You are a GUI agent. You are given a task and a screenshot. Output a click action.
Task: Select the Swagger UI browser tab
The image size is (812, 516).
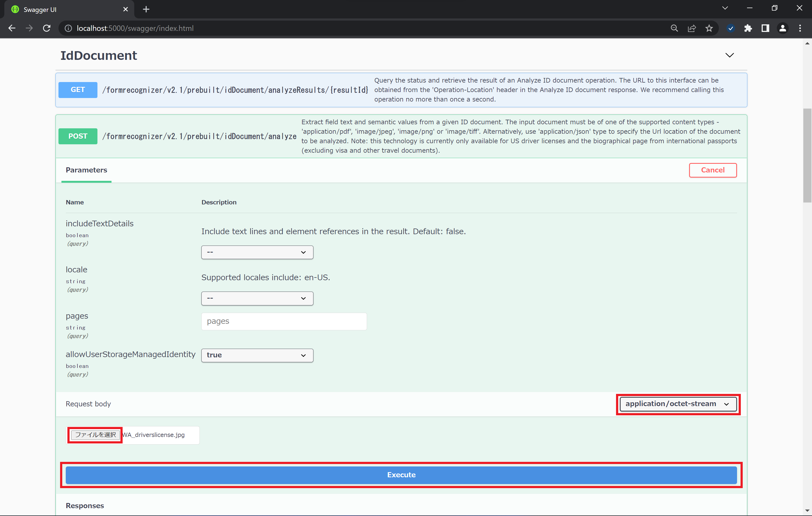click(x=67, y=9)
